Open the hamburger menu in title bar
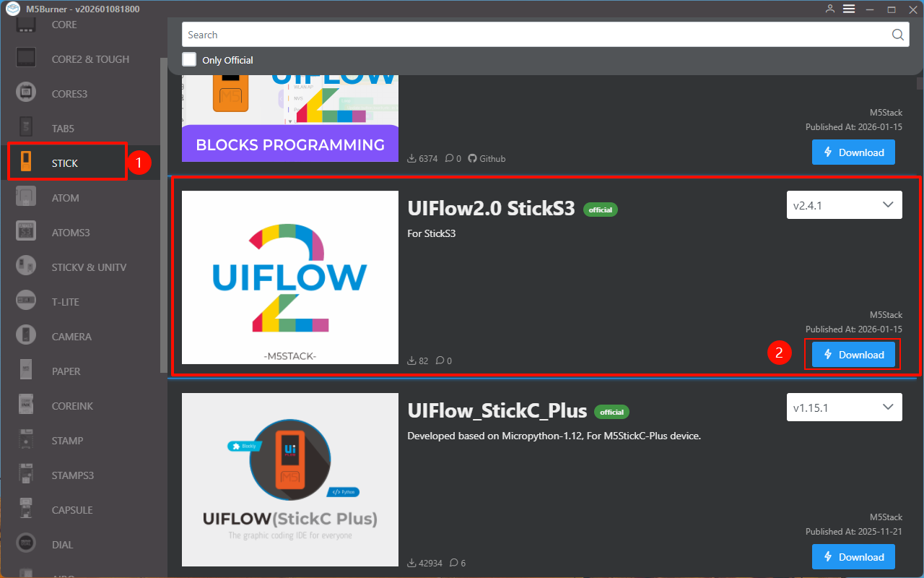 click(x=849, y=9)
